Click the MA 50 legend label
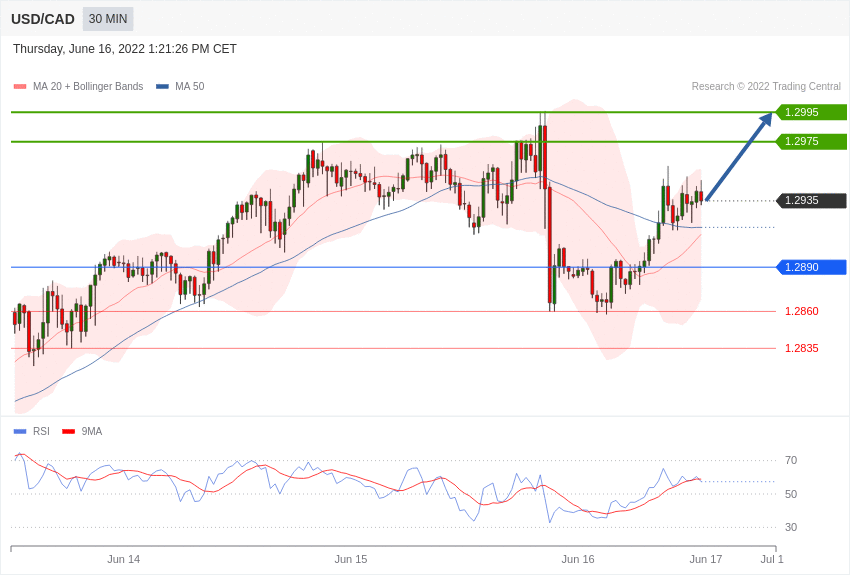 tap(190, 87)
